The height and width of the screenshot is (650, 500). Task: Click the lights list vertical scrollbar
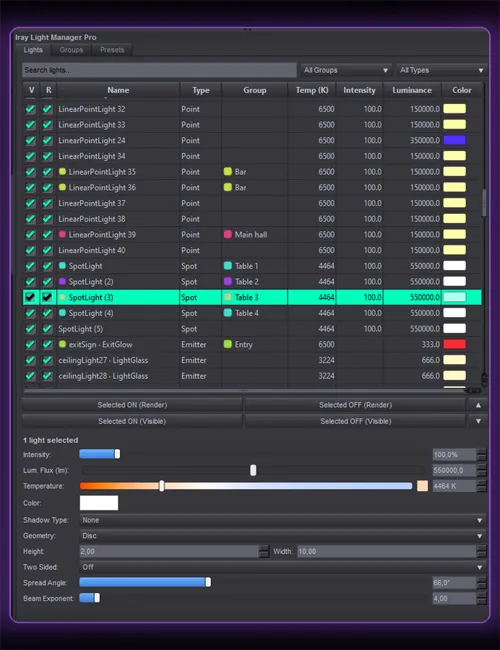tap(484, 203)
